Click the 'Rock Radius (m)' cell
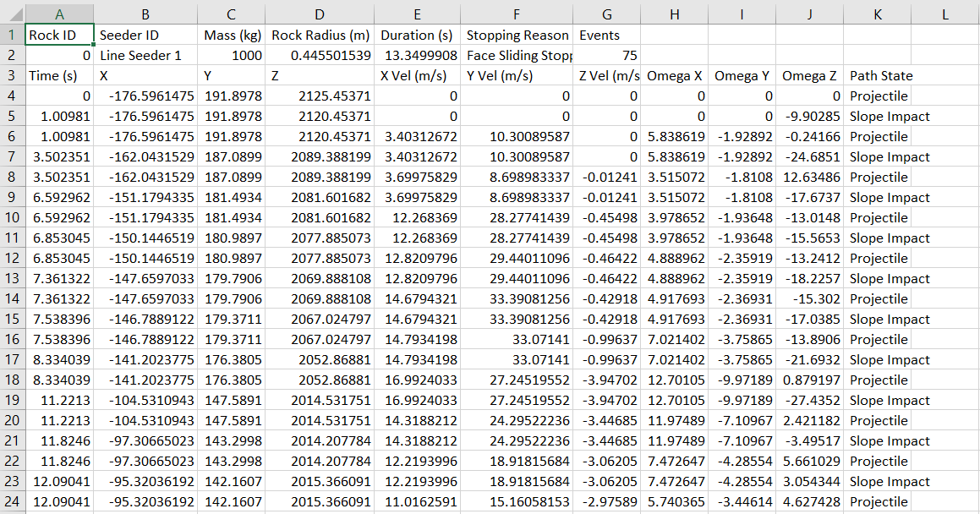Screen dimensions: 980x514 (x=320, y=35)
